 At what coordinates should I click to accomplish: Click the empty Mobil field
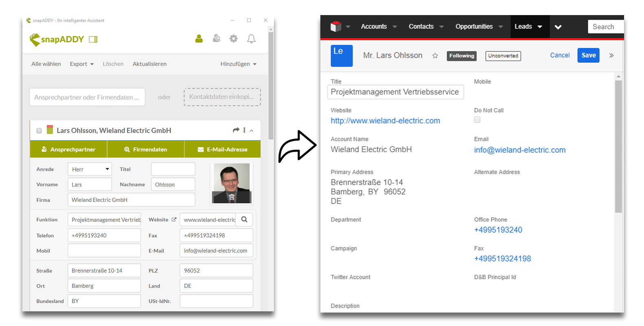(x=104, y=251)
